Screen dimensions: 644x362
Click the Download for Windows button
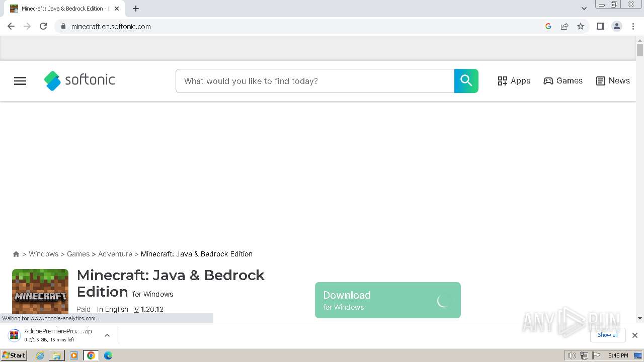(388, 300)
